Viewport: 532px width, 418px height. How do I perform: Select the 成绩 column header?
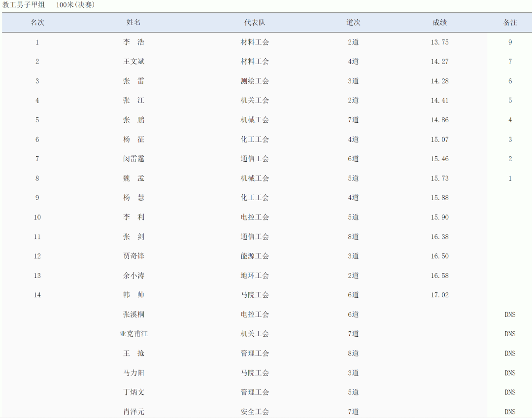[439, 23]
